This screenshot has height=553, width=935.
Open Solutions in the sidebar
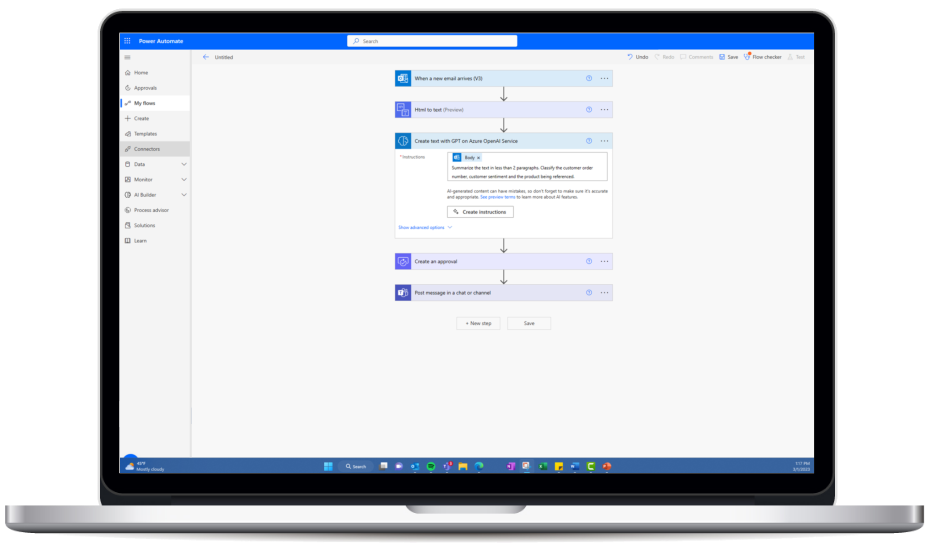point(155,225)
